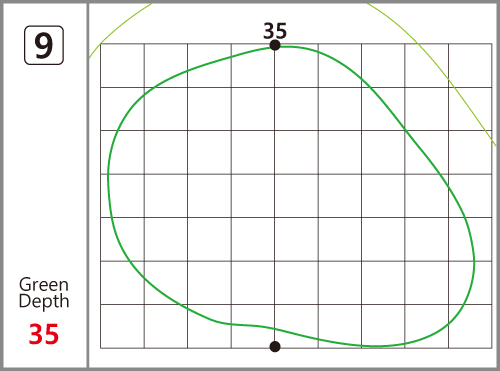The width and height of the screenshot is (500, 371).
Task: Click the hole number 9 badge
Action: (x=44, y=45)
